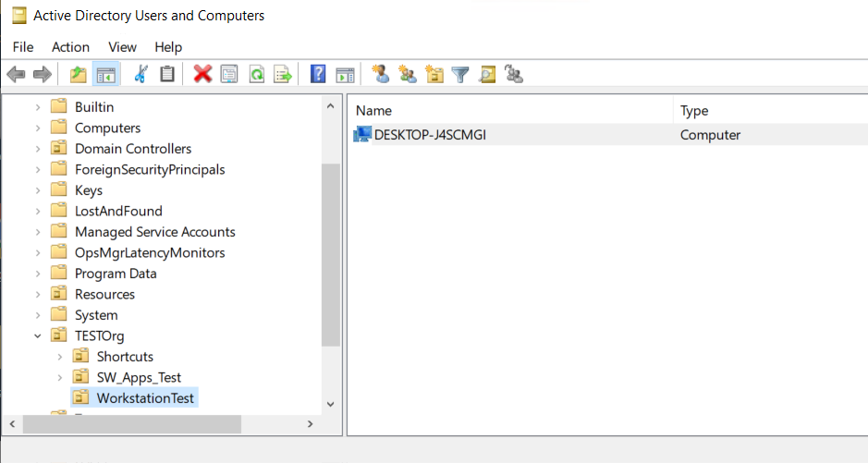The image size is (868, 463).
Task: Click Add to group icon
Action: [x=514, y=74]
